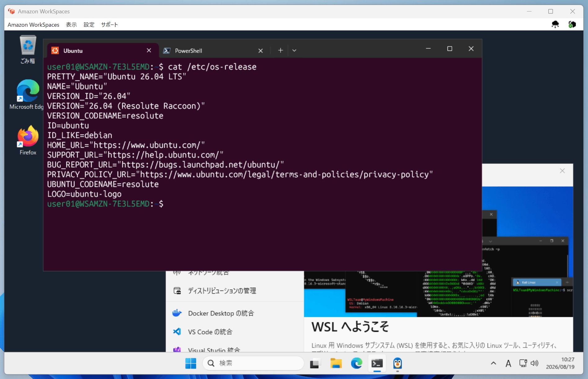
Task: Select VS Code の統合 in WSL sidebar
Action: tap(235, 332)
